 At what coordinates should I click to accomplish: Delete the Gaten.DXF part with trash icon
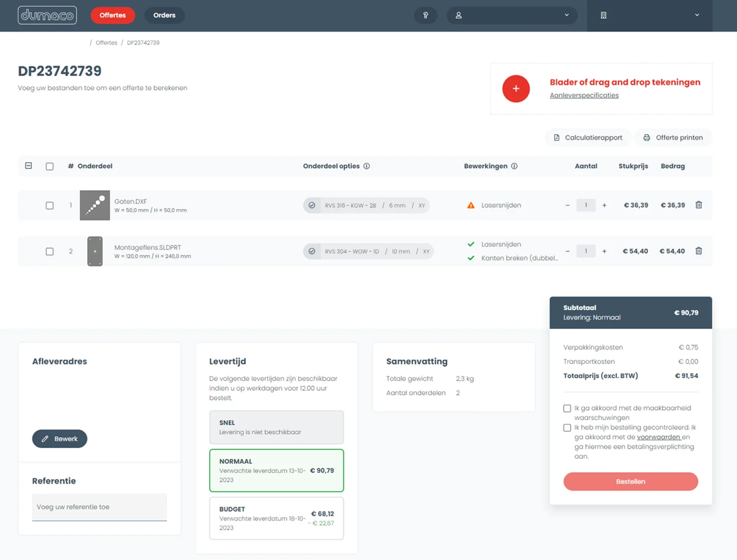(x=698, y=205)
